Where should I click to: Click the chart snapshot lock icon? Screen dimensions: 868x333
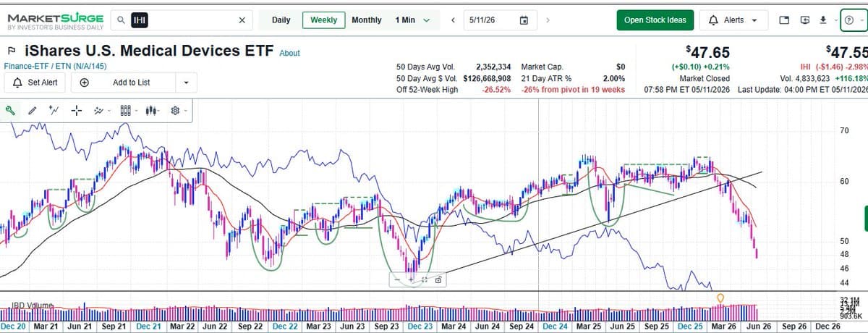click(x=438, y=279)
